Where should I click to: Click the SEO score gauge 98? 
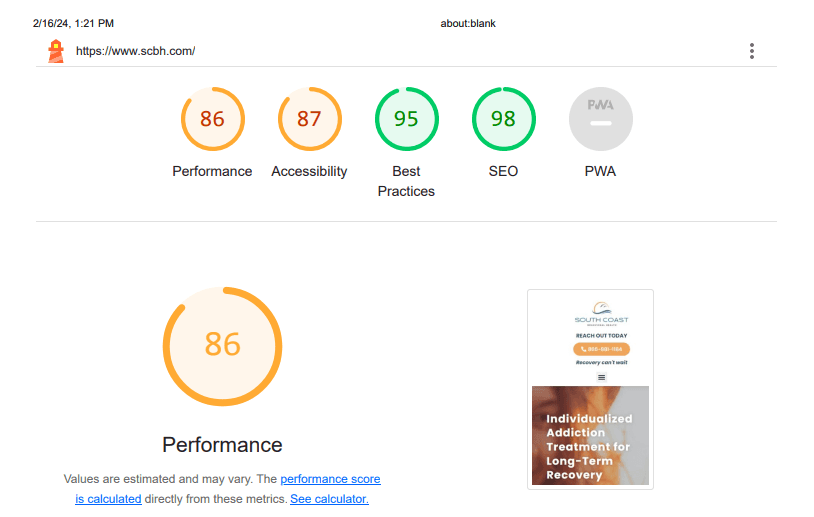click(503, 119)
